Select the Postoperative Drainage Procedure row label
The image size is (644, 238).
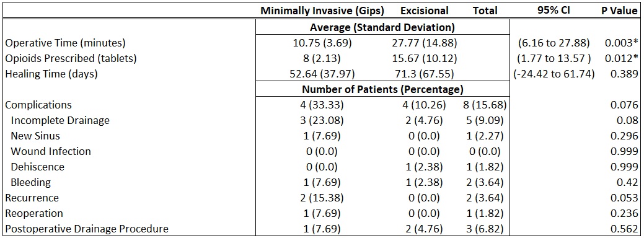(x=87, y=229)
